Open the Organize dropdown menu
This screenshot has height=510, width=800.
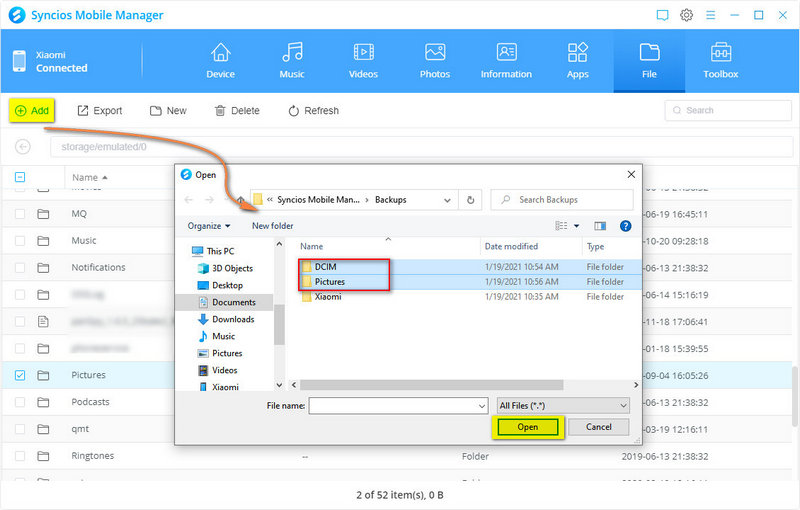pyautogui.click(x=209, y=226)
